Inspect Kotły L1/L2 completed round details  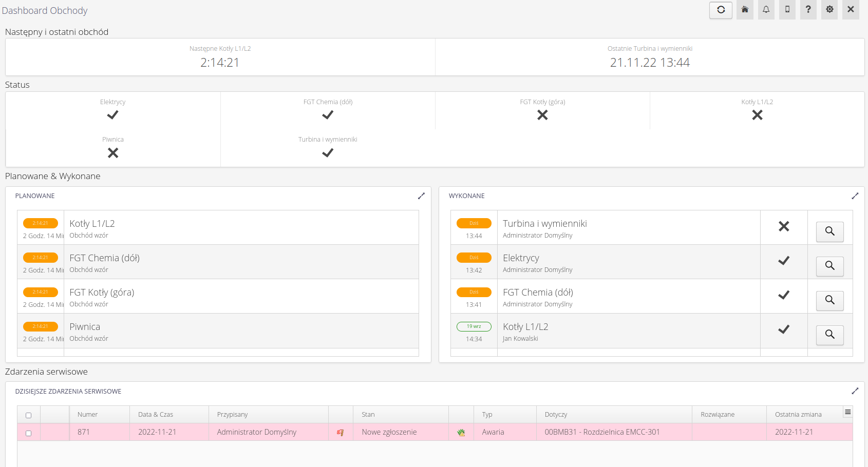829,335
